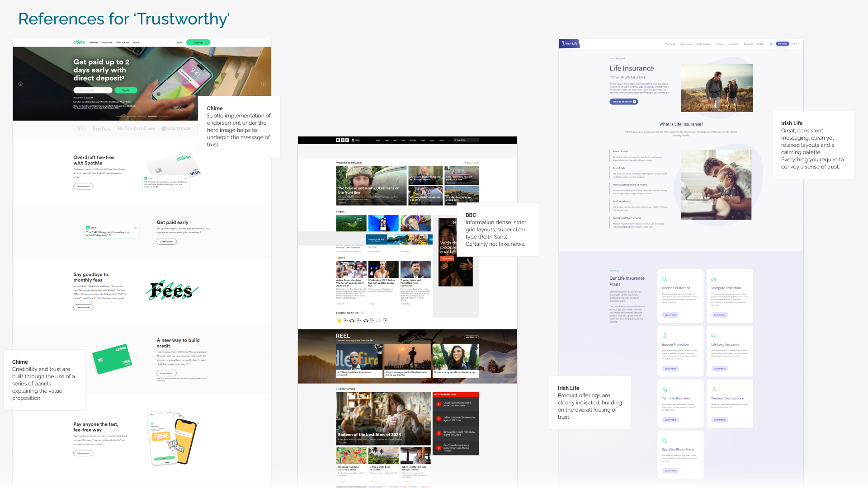The image size is (868, 488).
Task: Advance the Chime carousel using the right arrow
Action: tap(263, 83)
